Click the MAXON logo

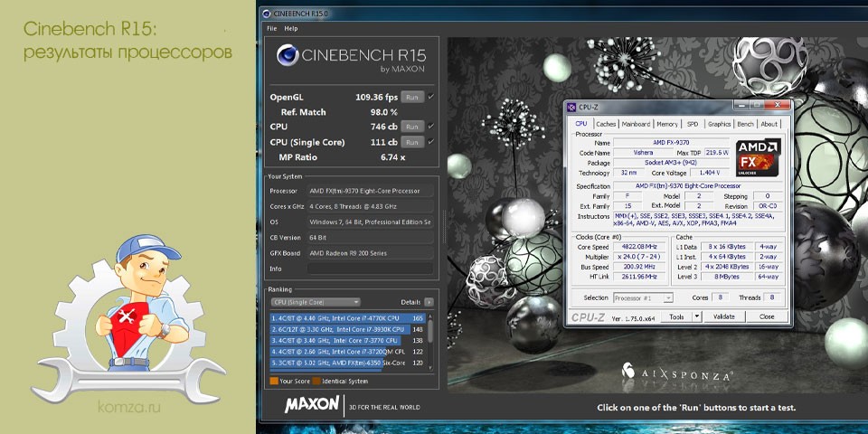(x=312, y=405)
